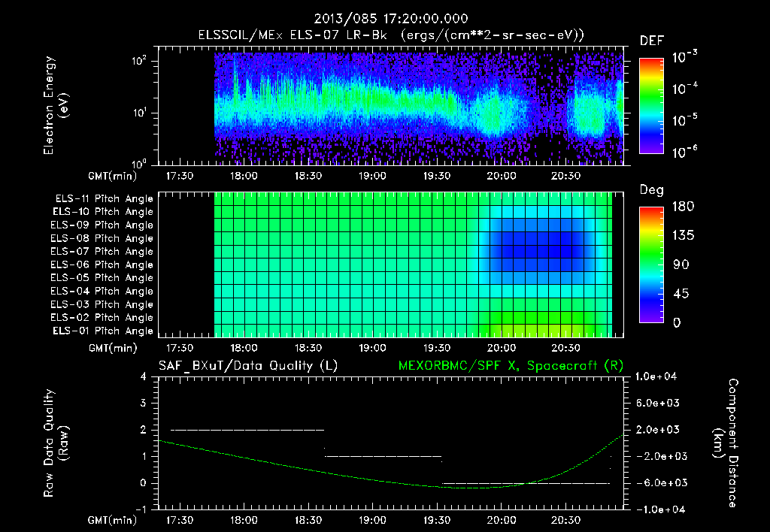
Task: Click the 'ELS-11 Pitch Angle' row label
Action: click(104, 199)
